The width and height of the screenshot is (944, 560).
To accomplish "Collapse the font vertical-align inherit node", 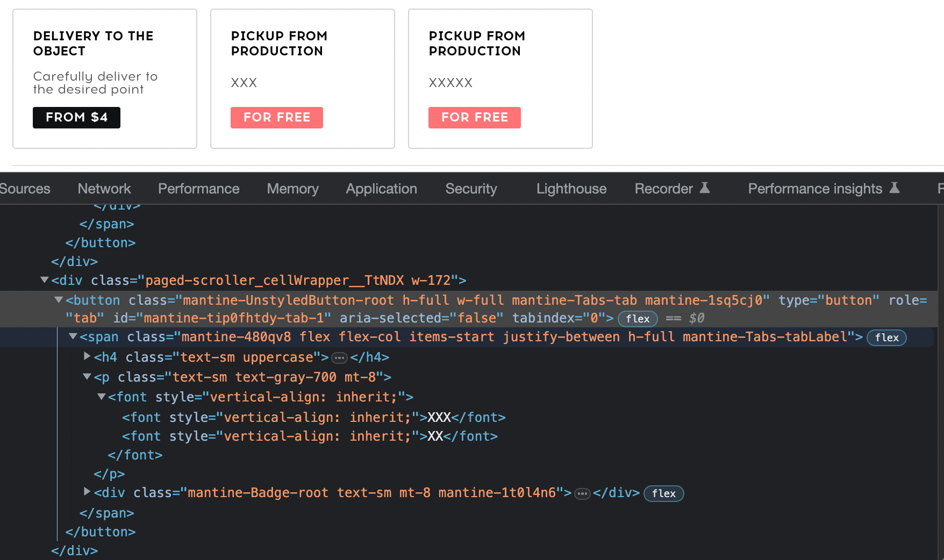I will coord(101,397).
